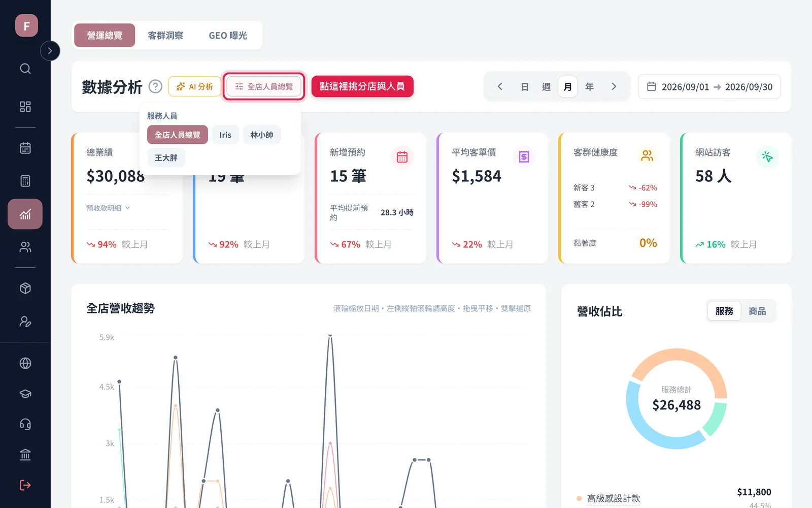Open the customers people icon in sidebar
The image size is (812, 508).
(x=25, y=247)
